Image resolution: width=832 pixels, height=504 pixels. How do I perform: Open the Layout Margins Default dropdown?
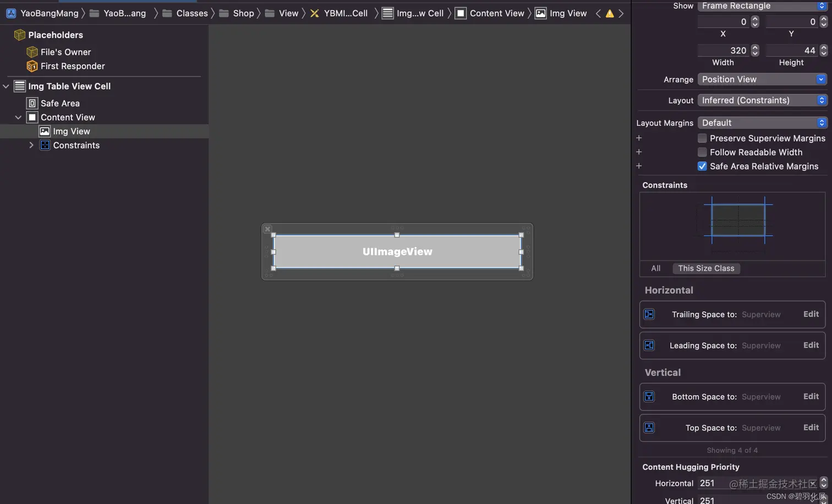pyautogui.click(x=762, y=123)
